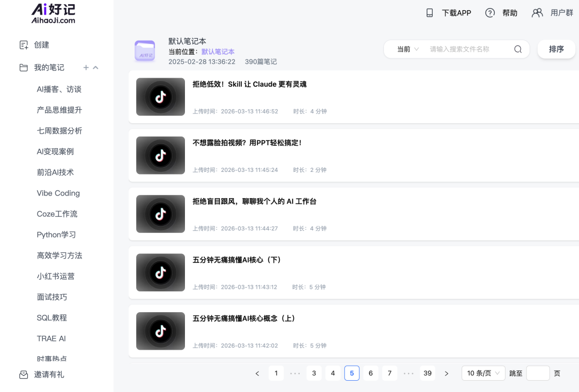Go to the previous page arrow
579x392 pixels.
click(257, 374)
